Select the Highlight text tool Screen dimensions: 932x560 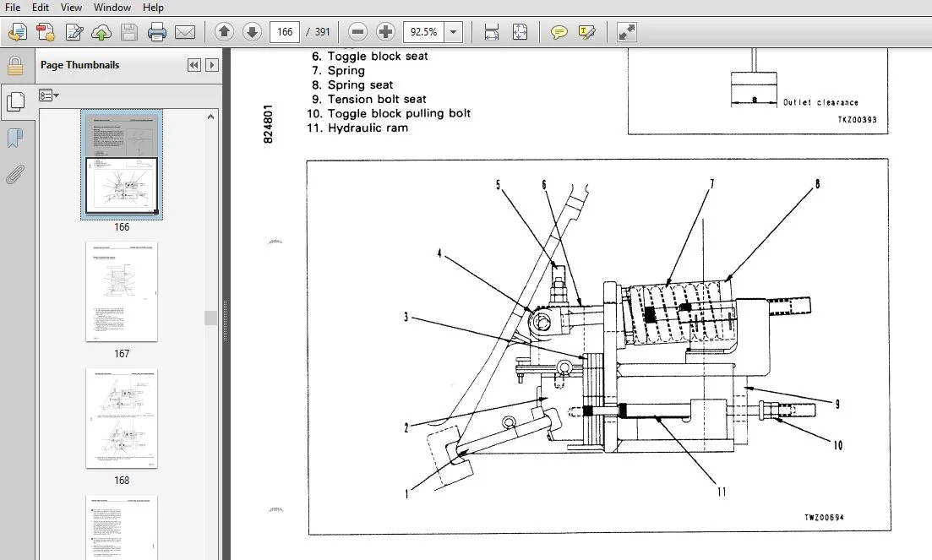tap(586, 31)
